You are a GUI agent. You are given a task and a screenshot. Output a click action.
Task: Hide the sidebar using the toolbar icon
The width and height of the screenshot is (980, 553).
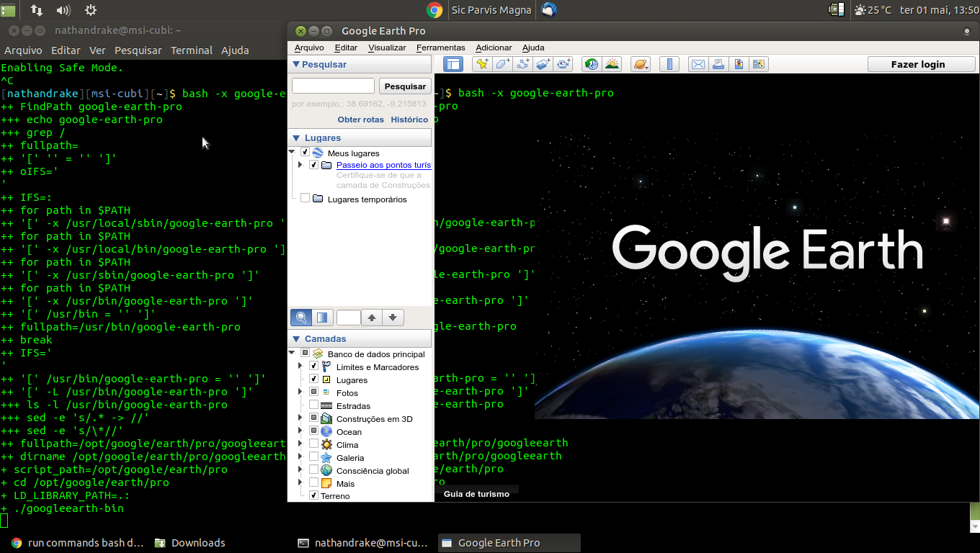tap(453, 64)
